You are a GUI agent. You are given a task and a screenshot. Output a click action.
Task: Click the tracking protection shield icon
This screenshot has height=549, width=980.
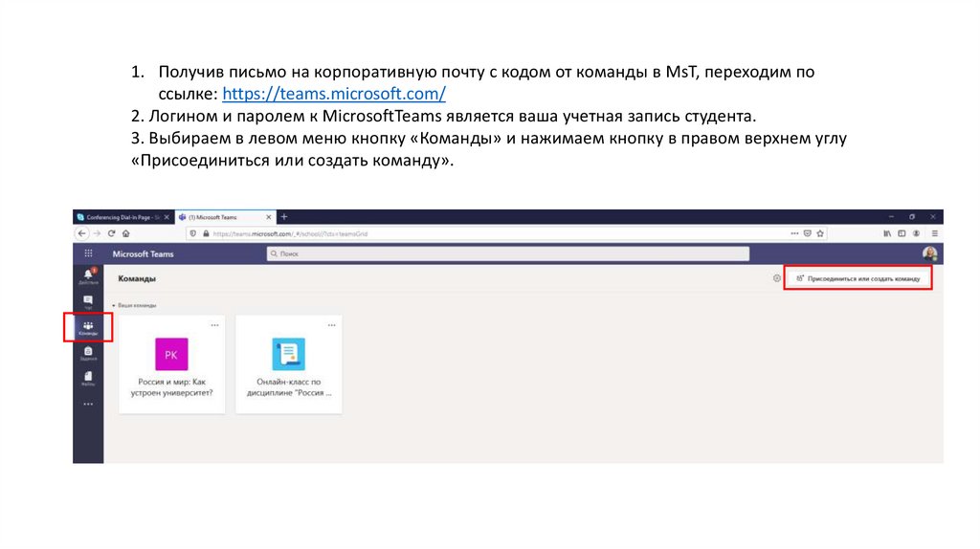click(193, 233)
